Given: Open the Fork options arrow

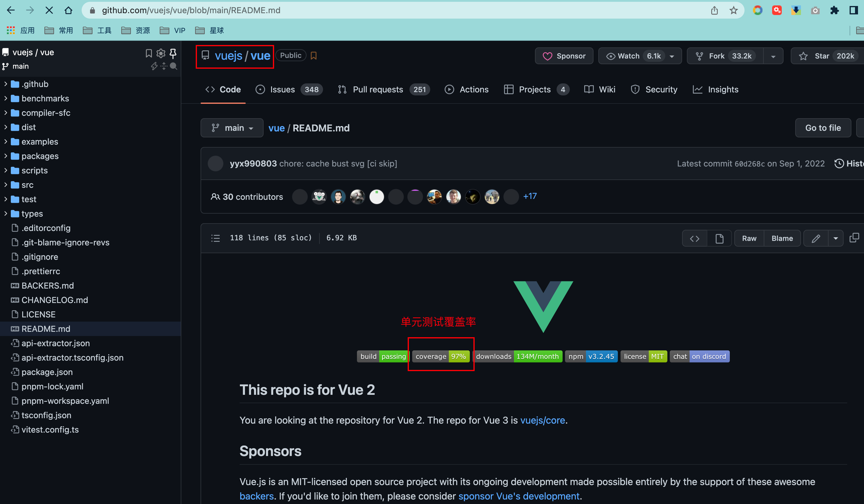Looking at the screenshot, I should click(x=773, y=56).
